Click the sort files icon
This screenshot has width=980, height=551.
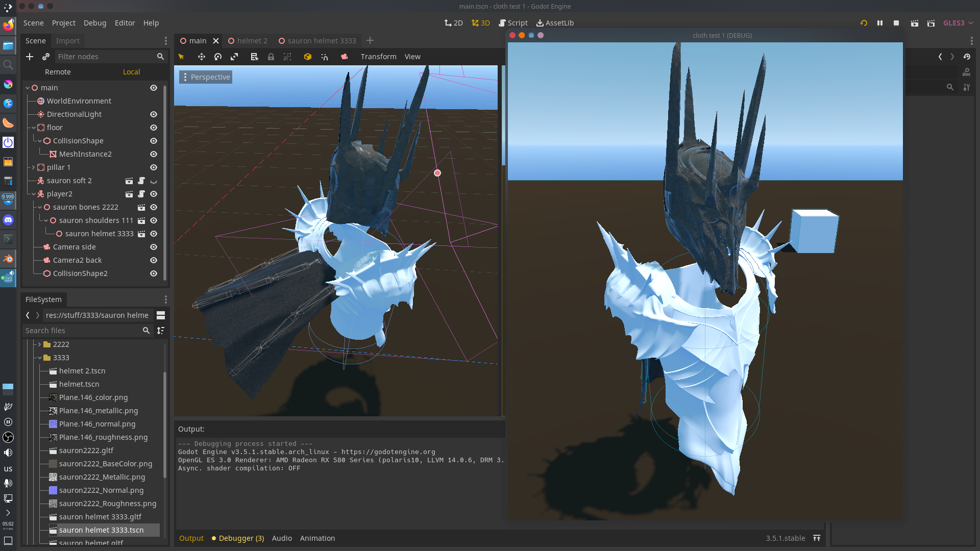(x=161, y=331)
